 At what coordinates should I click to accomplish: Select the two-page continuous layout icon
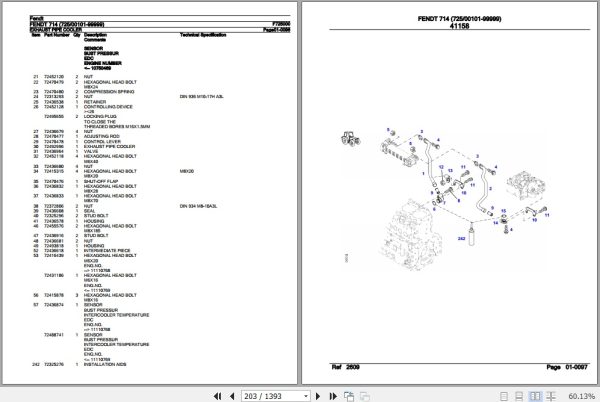tap(551, 397)
